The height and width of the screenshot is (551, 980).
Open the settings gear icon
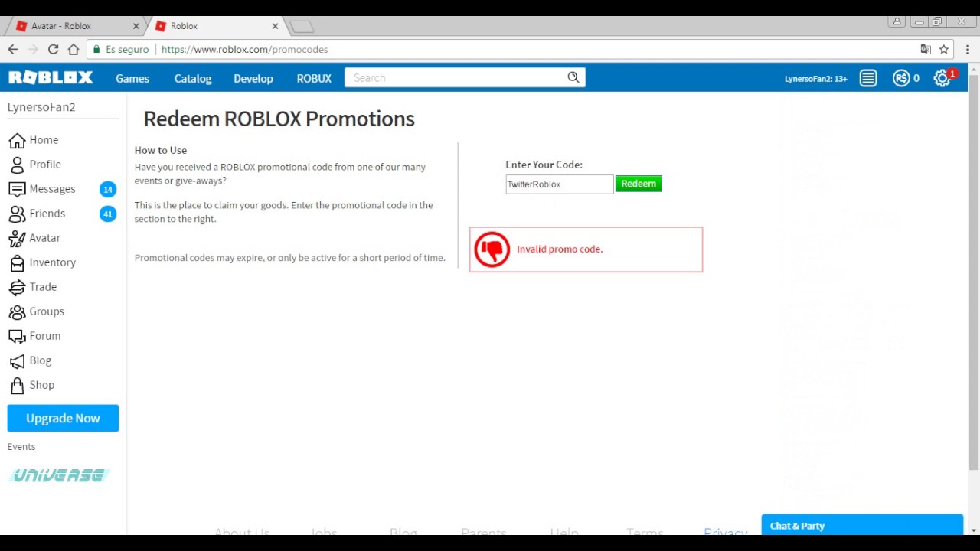[942, 78]
